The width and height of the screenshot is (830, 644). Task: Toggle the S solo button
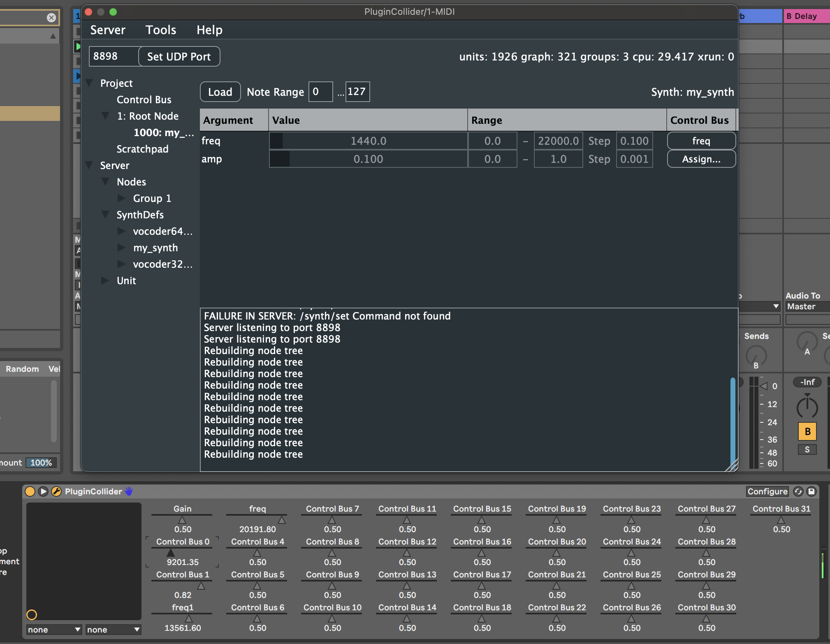click(807, 449)
